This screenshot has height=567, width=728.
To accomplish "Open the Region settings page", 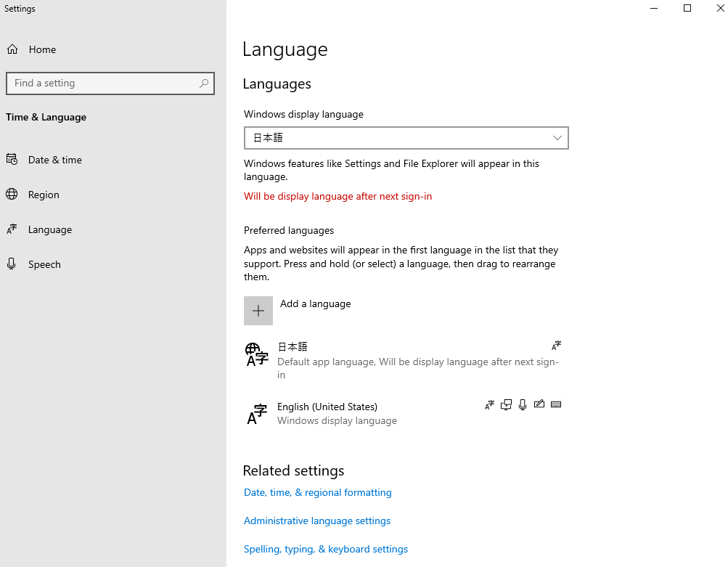I will pyautogui.click(x=45, y=195).
